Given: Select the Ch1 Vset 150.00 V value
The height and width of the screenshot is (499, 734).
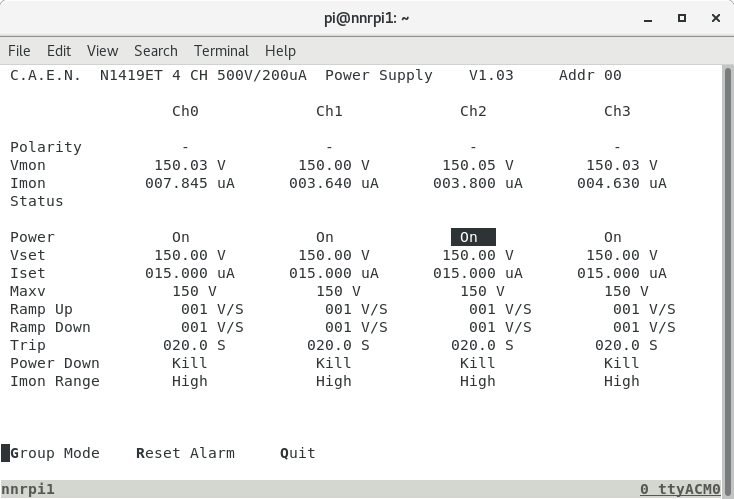Looking at the screenshot, I should point(334,255).
